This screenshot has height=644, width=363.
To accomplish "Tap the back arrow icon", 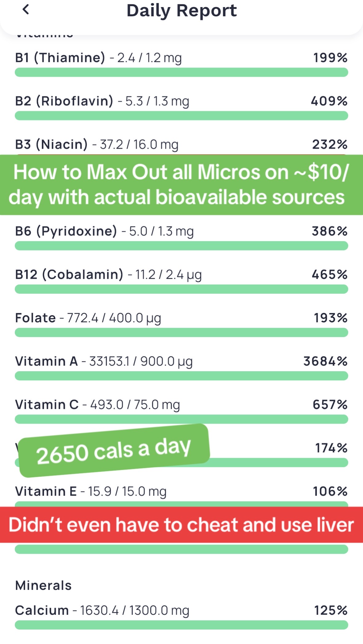I will (26, 10).
